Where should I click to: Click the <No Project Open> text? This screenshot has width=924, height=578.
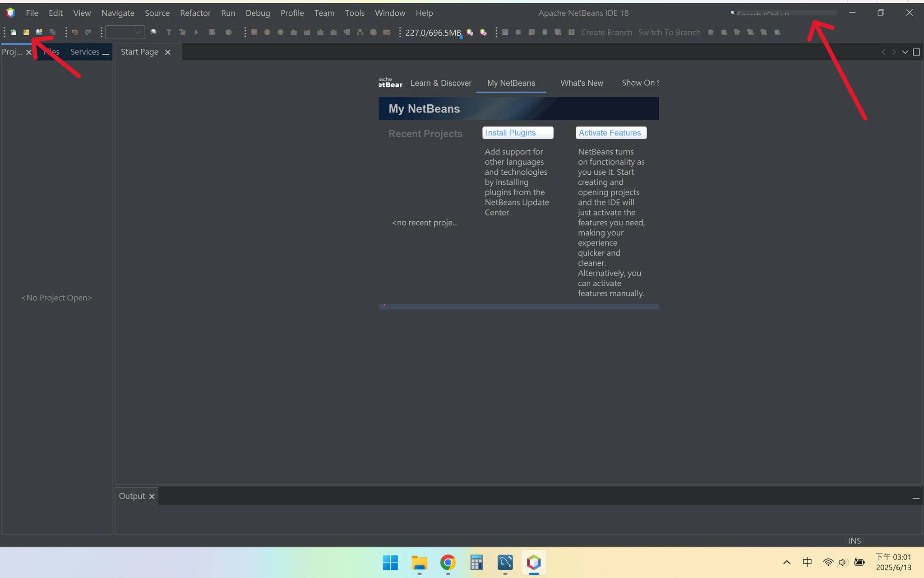(56, 298)
